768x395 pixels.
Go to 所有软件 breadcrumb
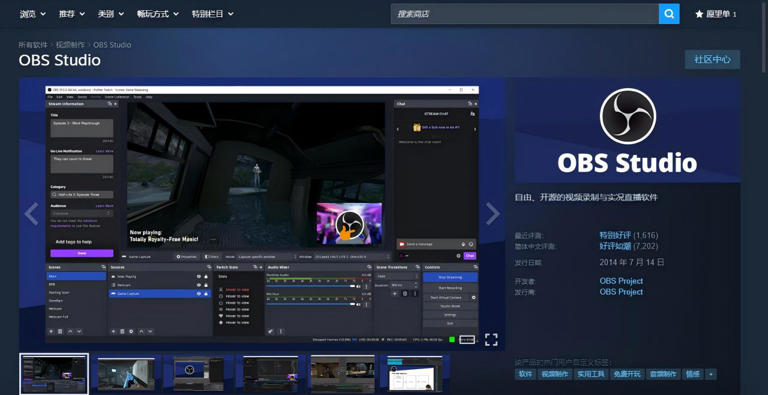click(x=33, y=45)
